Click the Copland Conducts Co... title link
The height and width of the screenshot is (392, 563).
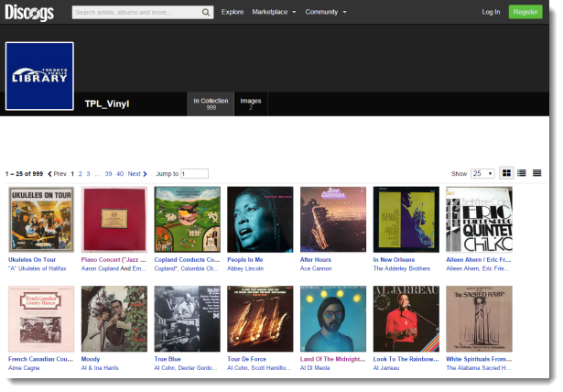tap(187, 260)
